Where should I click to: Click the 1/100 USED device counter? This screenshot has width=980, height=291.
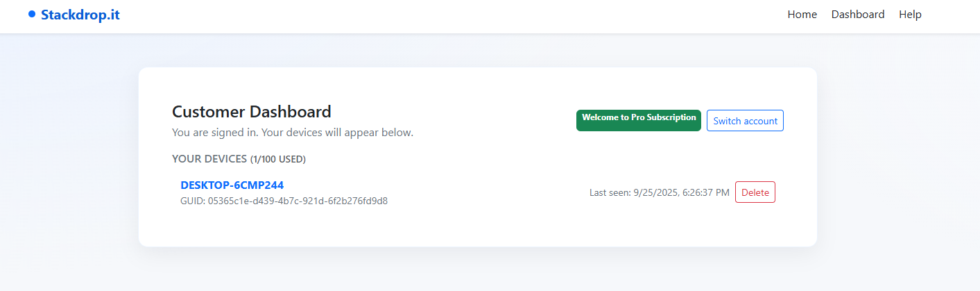[278, 160]
